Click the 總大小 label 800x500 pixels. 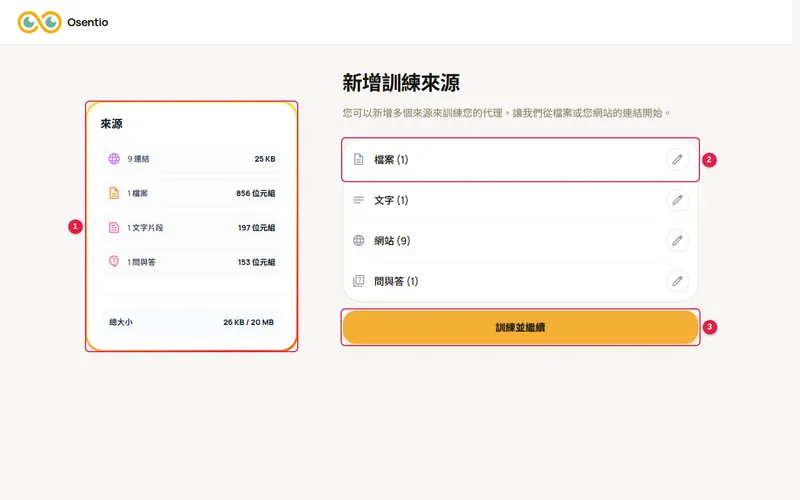(121, 322)
